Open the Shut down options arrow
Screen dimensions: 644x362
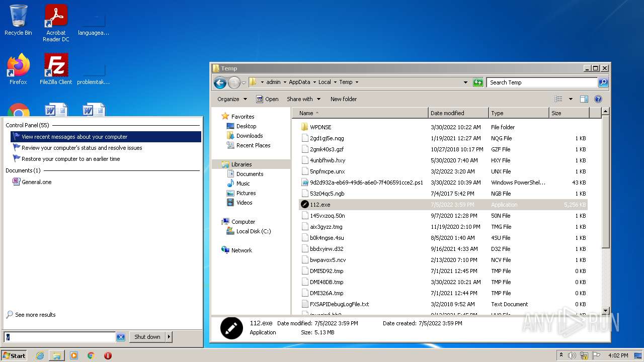pyautogui.click(x=169, y=337)
